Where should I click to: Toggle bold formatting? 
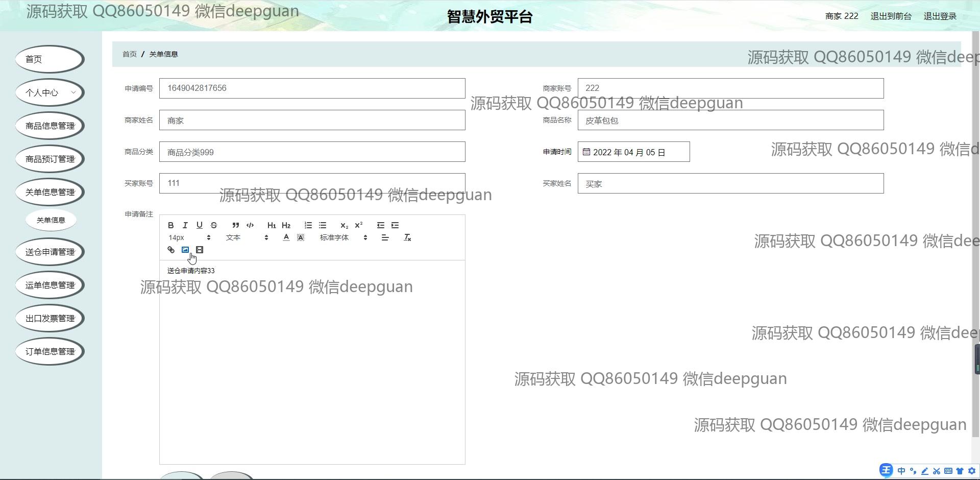pos(171,225)
